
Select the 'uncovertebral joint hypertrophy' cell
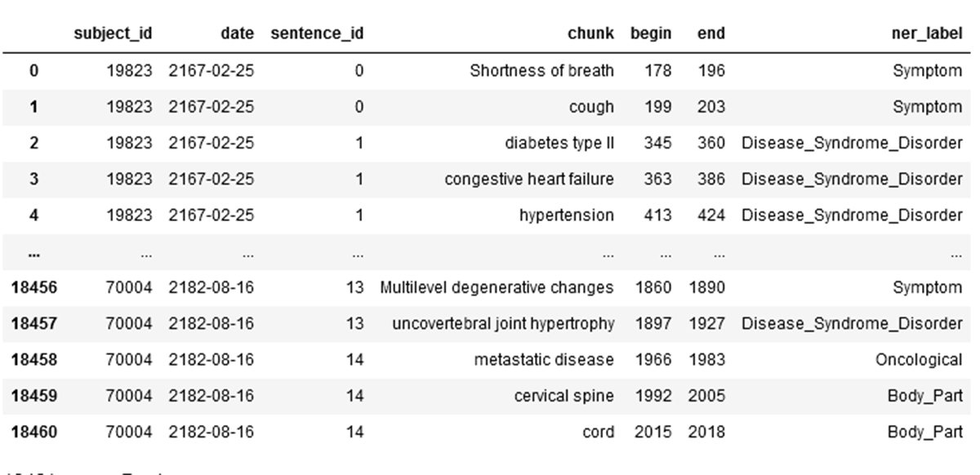[x=503, y=324]
